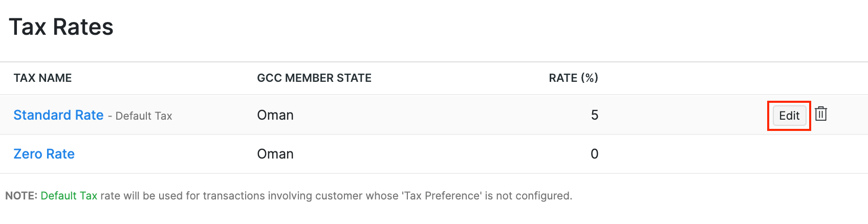The height and width of the screenshot is (224, 868).
Task: Click the green Default Tax text in note
Action: click(69, 196)
